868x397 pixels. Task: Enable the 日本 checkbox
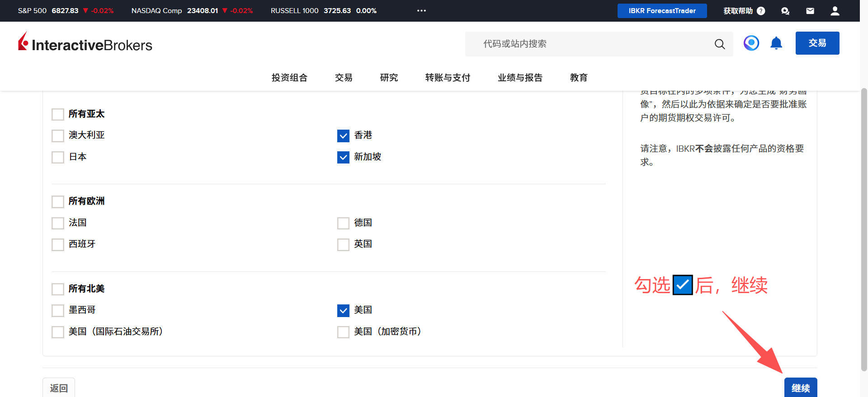pos(58,157)
